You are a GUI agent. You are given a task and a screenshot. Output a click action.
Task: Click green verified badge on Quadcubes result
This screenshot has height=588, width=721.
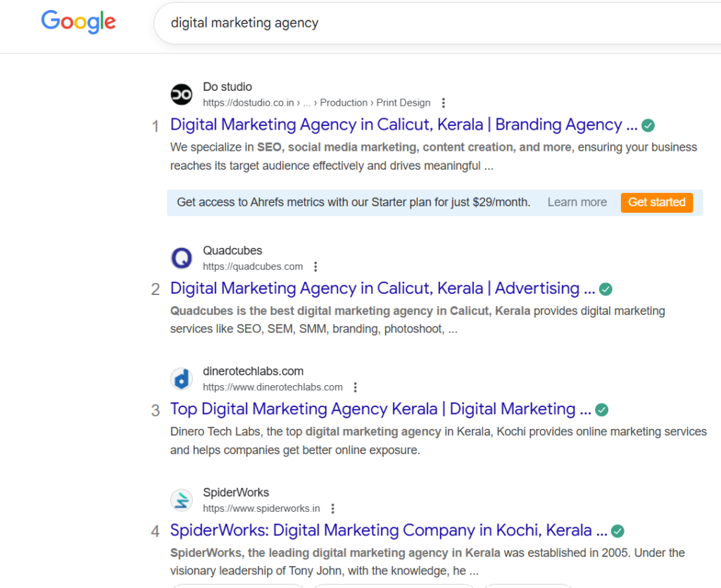pyautogui.click(x=606, y=289)
